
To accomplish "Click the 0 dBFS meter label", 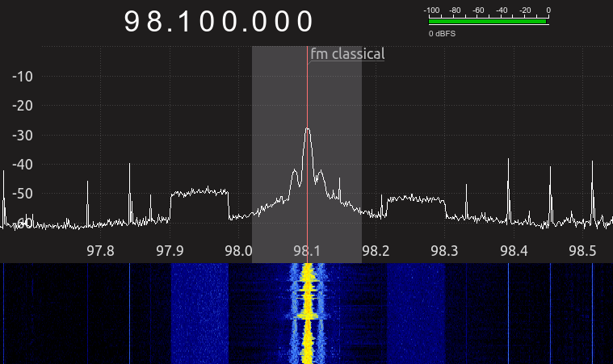I will click(443, 35).
